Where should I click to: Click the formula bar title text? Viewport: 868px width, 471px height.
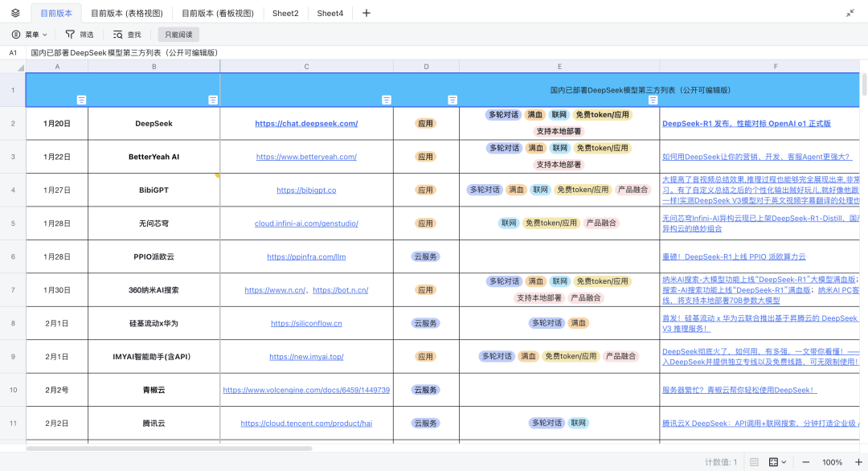point(125,52)
